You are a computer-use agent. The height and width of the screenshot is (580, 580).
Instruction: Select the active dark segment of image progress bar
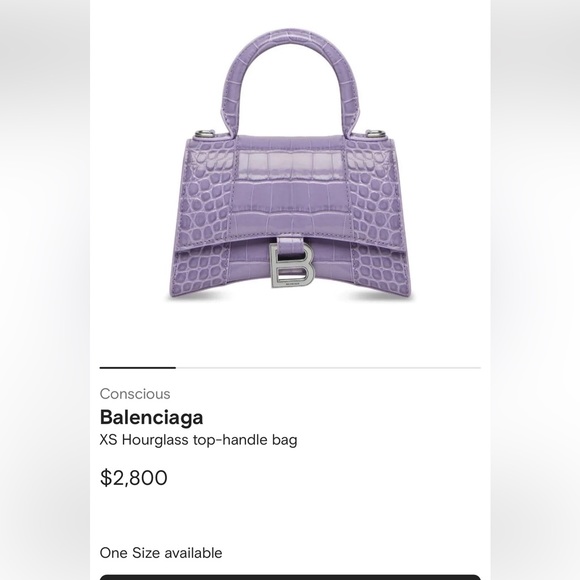click(x=138, y=368)
